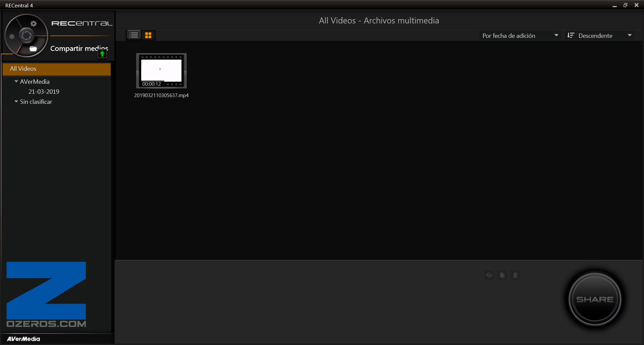Click the folder icon on the dial

pyautogui.click(x=33, y=49)
